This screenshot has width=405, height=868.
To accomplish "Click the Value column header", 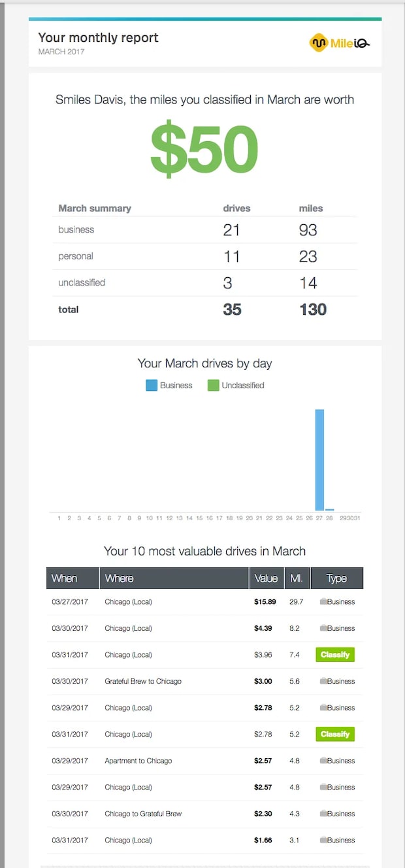I will (266, 578).
